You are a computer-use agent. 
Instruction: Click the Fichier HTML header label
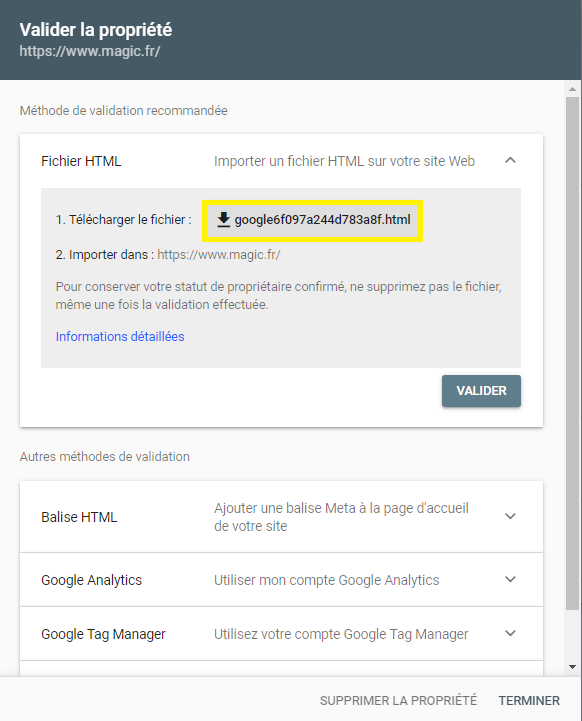point(81,161)
